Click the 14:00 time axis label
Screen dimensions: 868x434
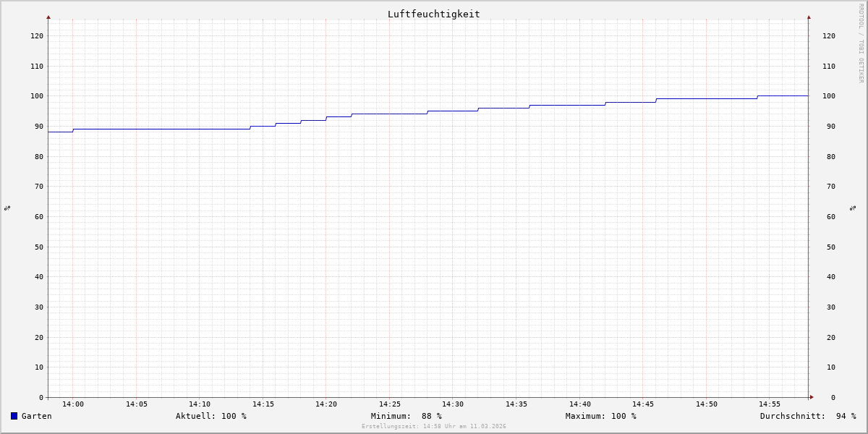point(73,404)
